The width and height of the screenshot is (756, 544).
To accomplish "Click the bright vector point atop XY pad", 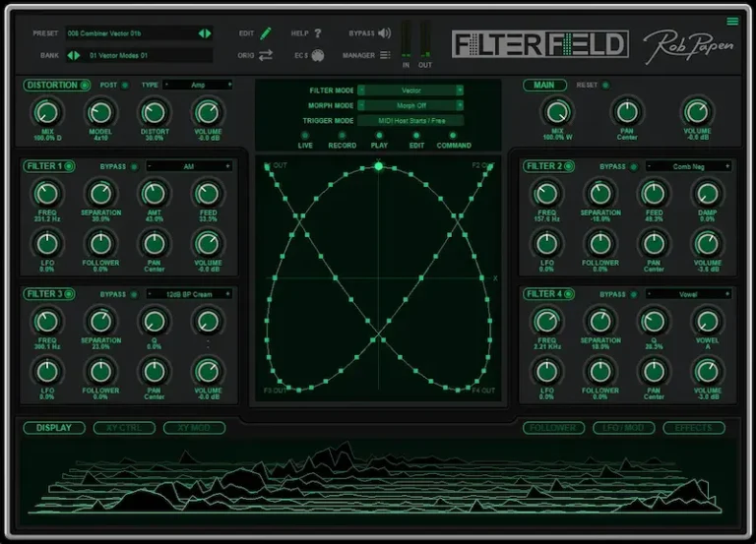I will (x=378, y=166).
